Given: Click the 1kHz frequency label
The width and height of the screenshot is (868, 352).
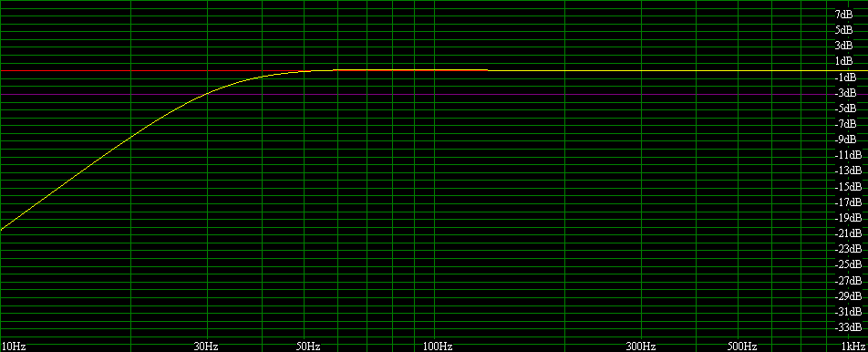Looking at the screenshot, I should pos(853,347).
